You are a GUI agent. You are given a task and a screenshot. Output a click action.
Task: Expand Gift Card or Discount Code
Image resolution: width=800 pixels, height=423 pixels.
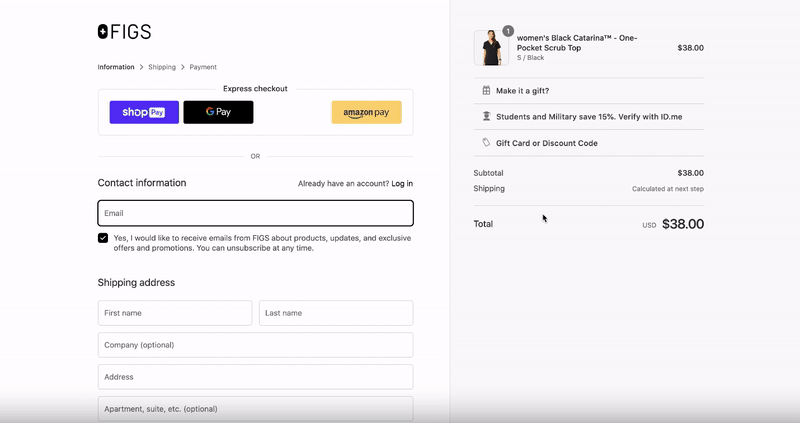(589, 143)
